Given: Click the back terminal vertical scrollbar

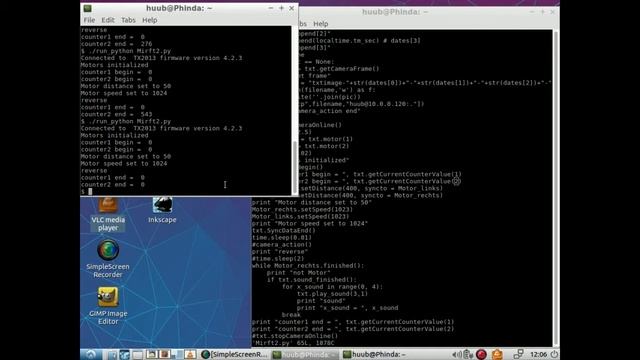Looking at the screenshot, I should 556,188.
